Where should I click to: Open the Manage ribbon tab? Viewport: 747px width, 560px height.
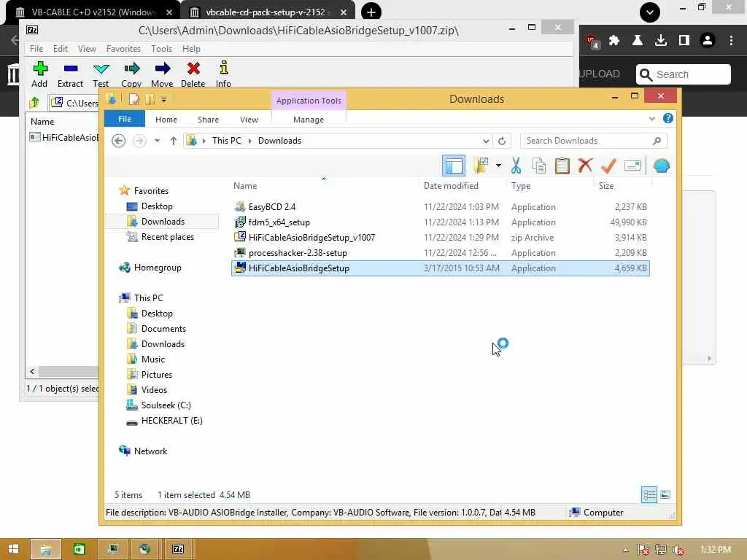309,120
